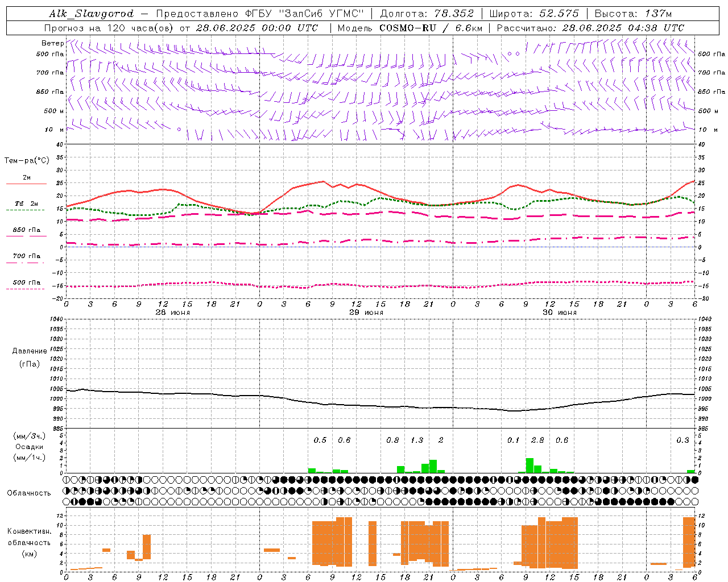The height and width of the screenshot is (582, 728).
Task: Click the (мм/3ч.) precipitation unit label
Action: click(28, 436)
